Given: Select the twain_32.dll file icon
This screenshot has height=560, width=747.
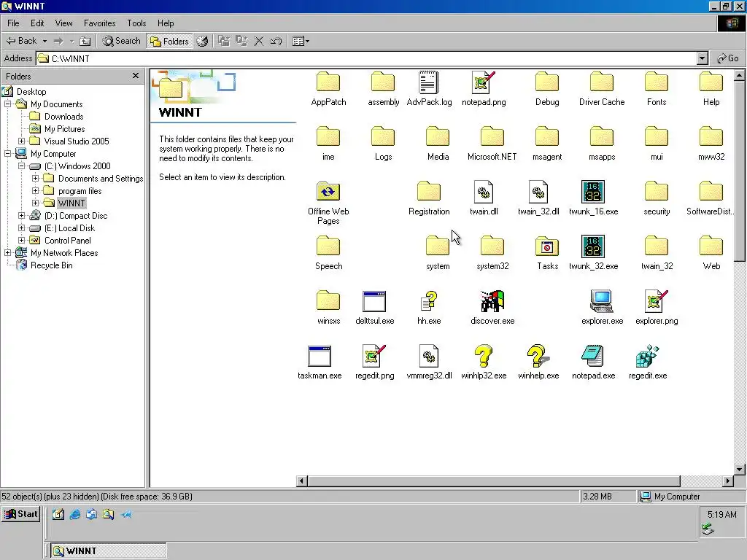Looking at the screenshot, I should click(x=538, y=192).
